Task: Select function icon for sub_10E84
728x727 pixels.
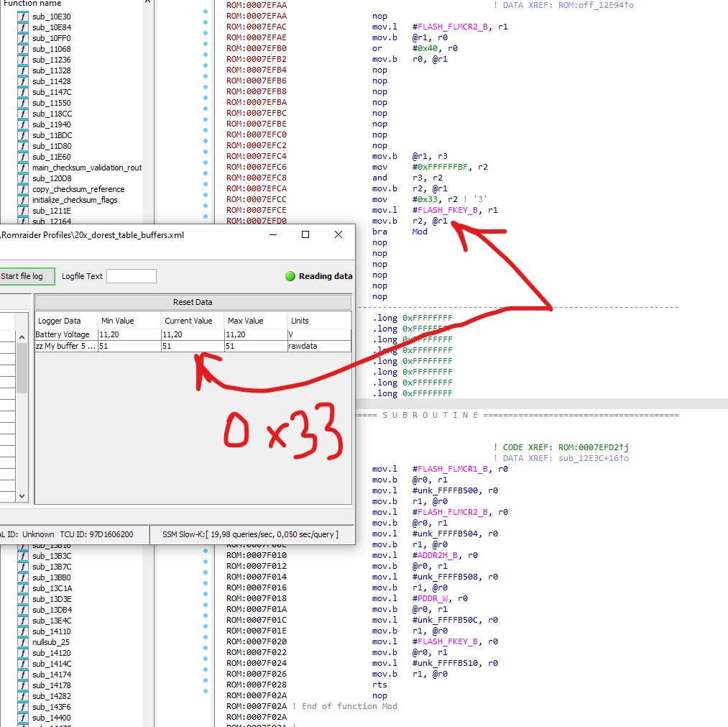Action: 23,27
